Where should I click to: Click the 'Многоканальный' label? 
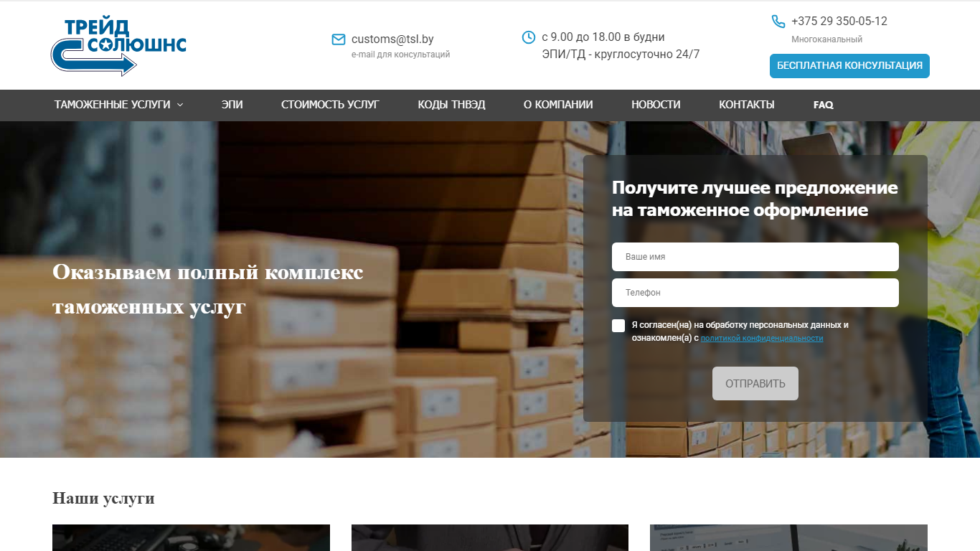click(x=826, y=39)
